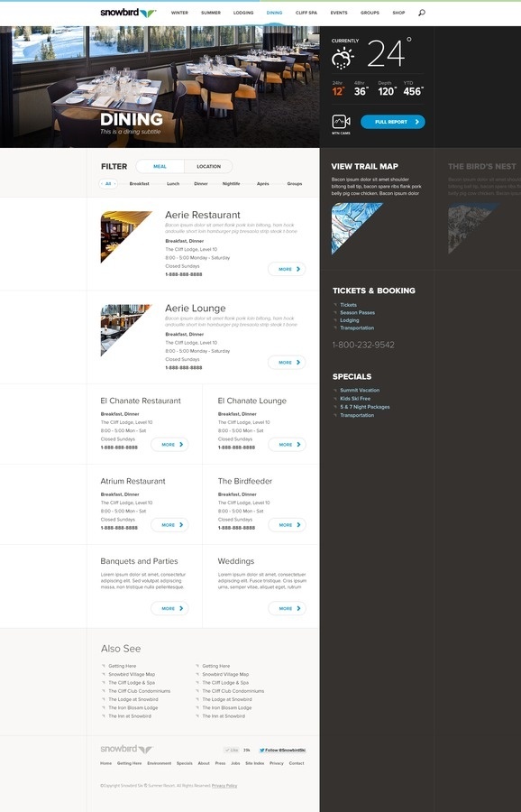Filter dining by Breakfast
Image resolution: width=521 pixels, height=812 pixels.
139,184
